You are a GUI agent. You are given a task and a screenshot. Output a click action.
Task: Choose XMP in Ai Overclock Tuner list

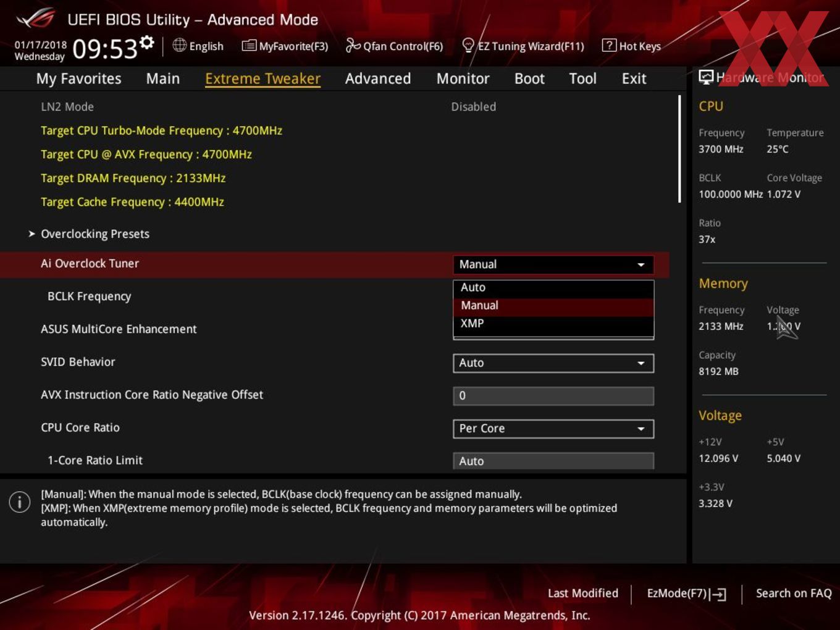click(x=553, y=324)
